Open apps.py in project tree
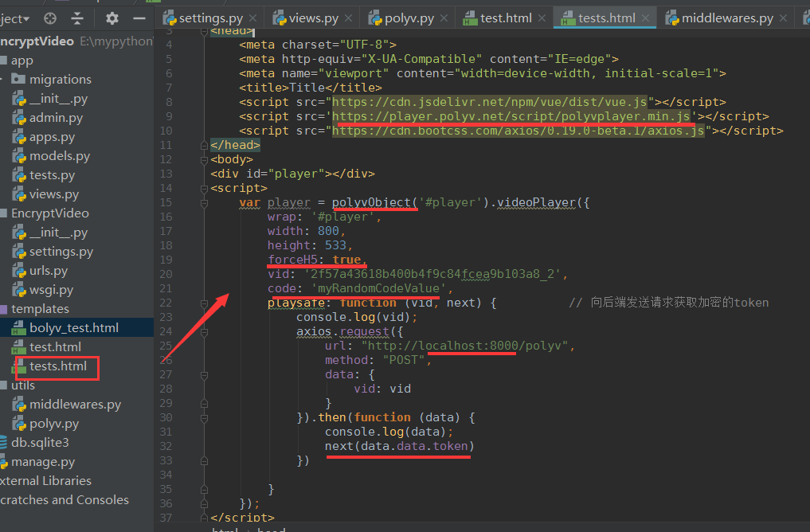Image resolution: width=810 pixels, height=532 pixels. tap(52, 137)
